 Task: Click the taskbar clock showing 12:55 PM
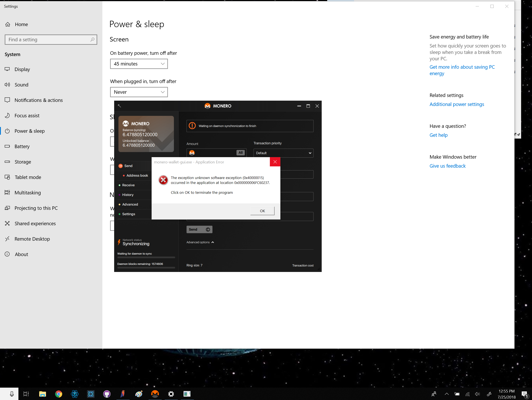pos(507,394)
